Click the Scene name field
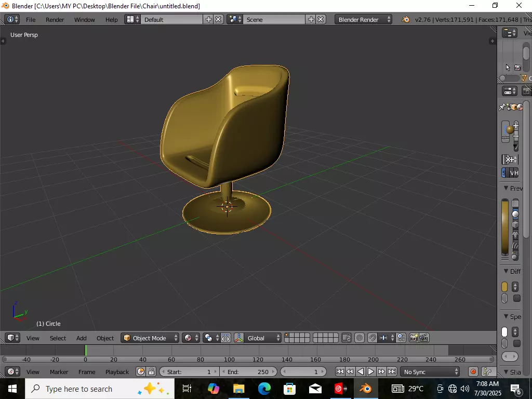532x399 pixels. point(274,20)
